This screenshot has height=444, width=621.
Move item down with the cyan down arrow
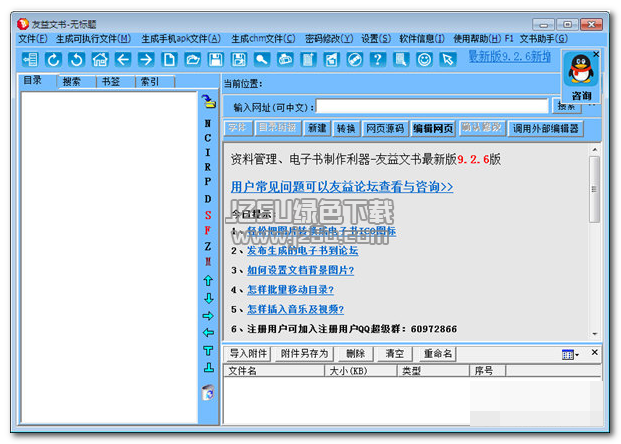pyautogui.click(x=209, y=298)
